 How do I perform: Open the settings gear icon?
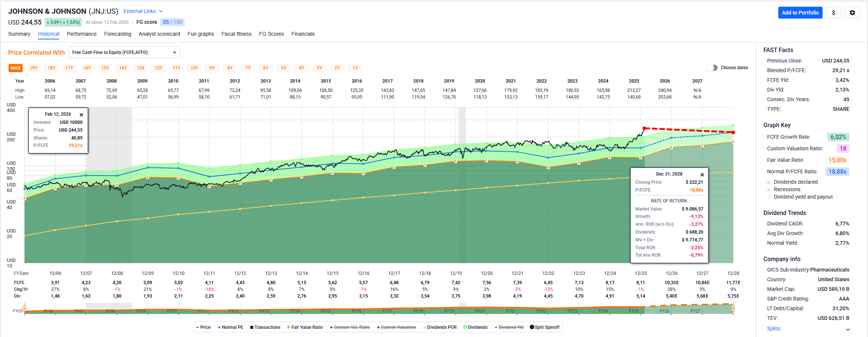coord(852,13)
